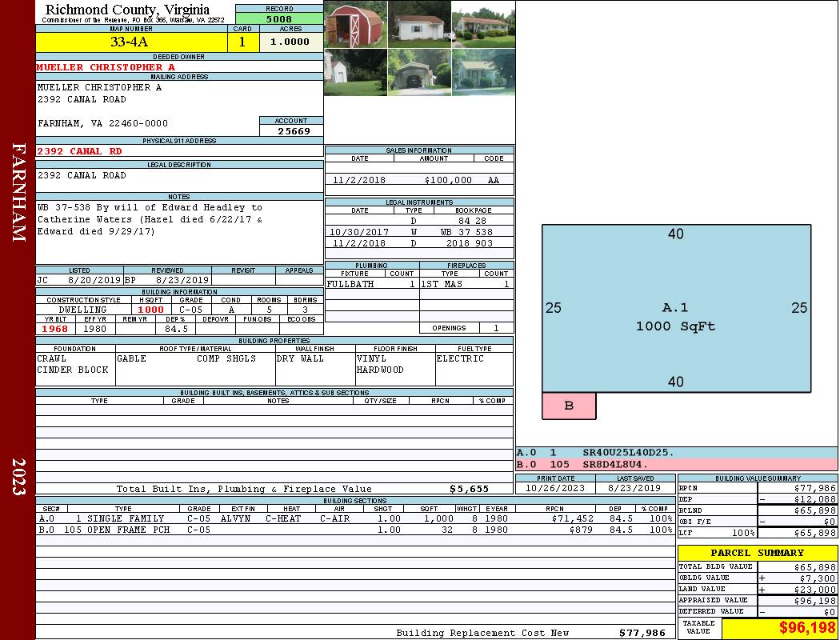Click the B.0 OPEN FRAME PCH section row
This screenshot has height=640, width=840.
click(355, 530)
